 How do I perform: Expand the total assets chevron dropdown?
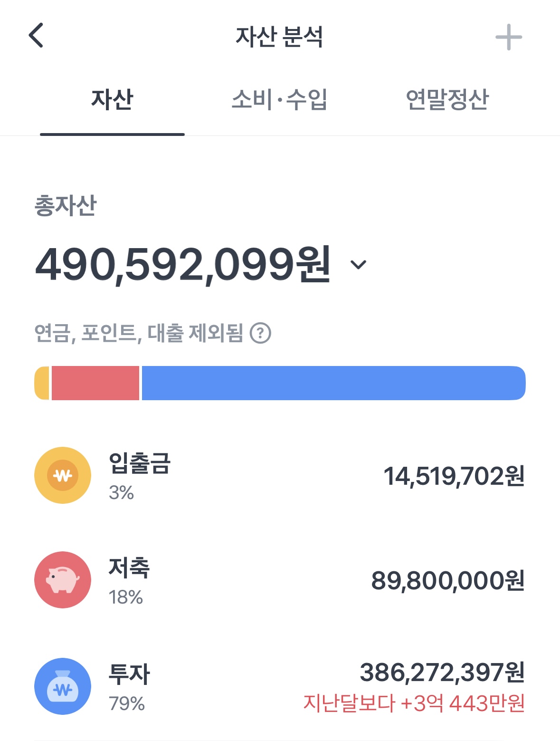click(x=358, y=265)
